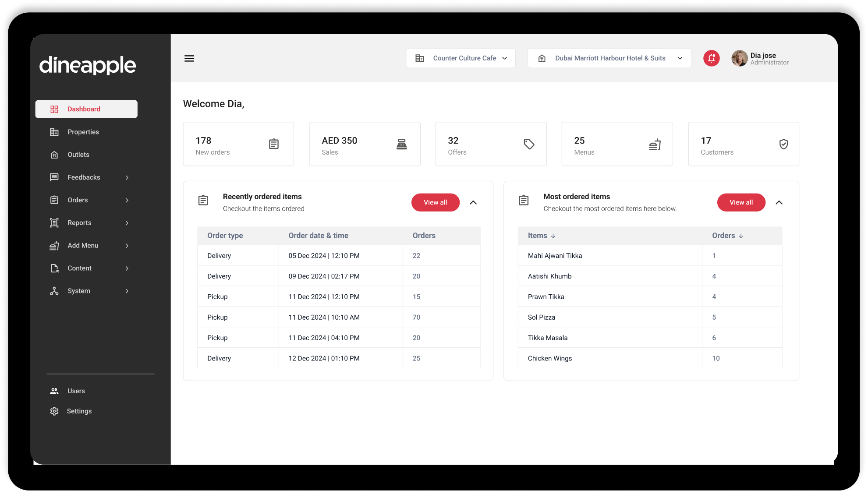Toggle the Orders sort arrow in Most ordered items
The image size is (868, 494).
[x=741, y=236]
